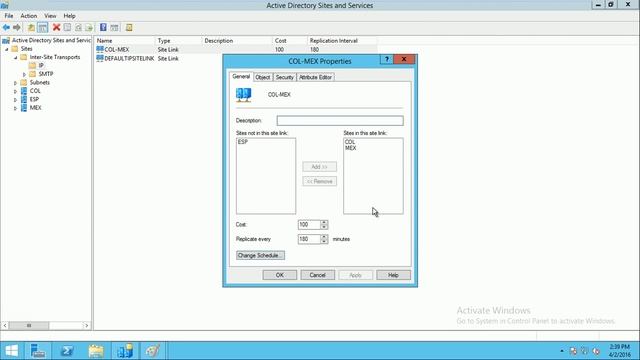The height and width of the screenshot is (360, 640).
Task: Sort by the Cost column header
Action: pyautogui.click(x=290, y=41)
